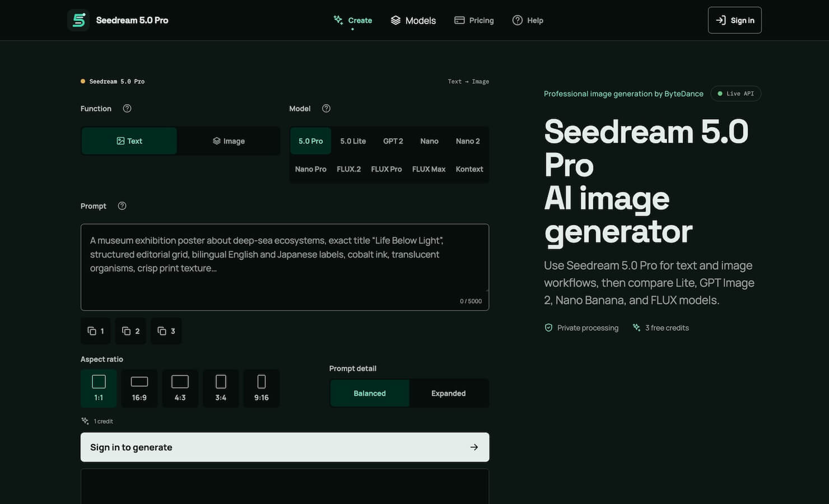Open the Models nav item
The height and width of the screenshot is (504, 829).
coord(413,20)
